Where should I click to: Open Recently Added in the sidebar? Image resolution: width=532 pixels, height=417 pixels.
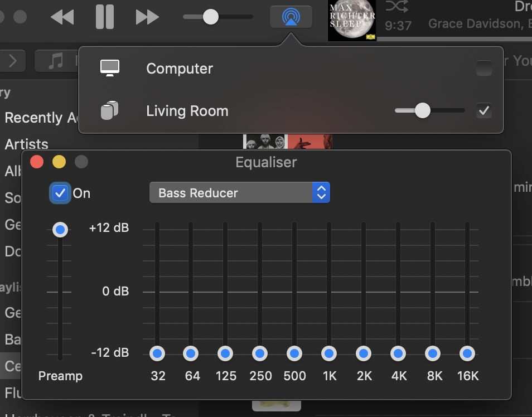(x=41, y=118)
